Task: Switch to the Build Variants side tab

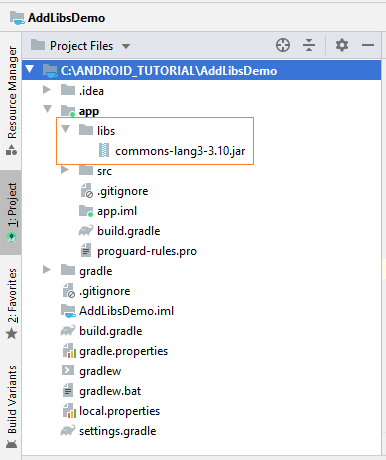Action: click(12, 407)
